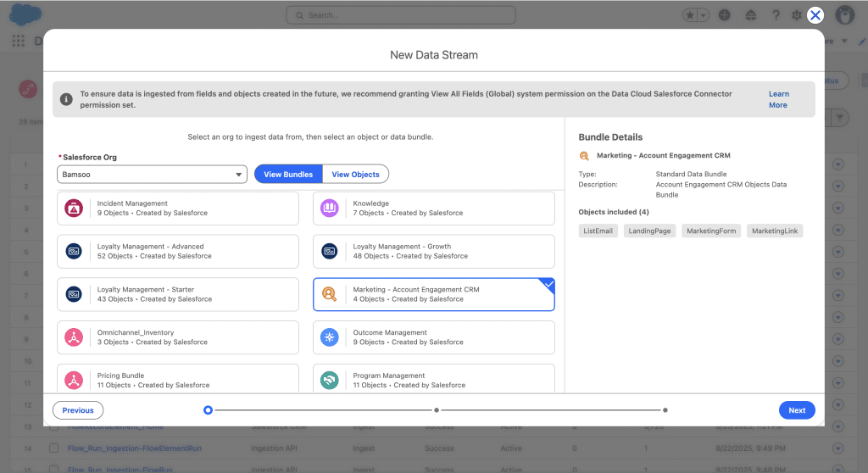
Task: Click the first step progress indicator dot
Action: pyautogui.click(x=208, y=410)
